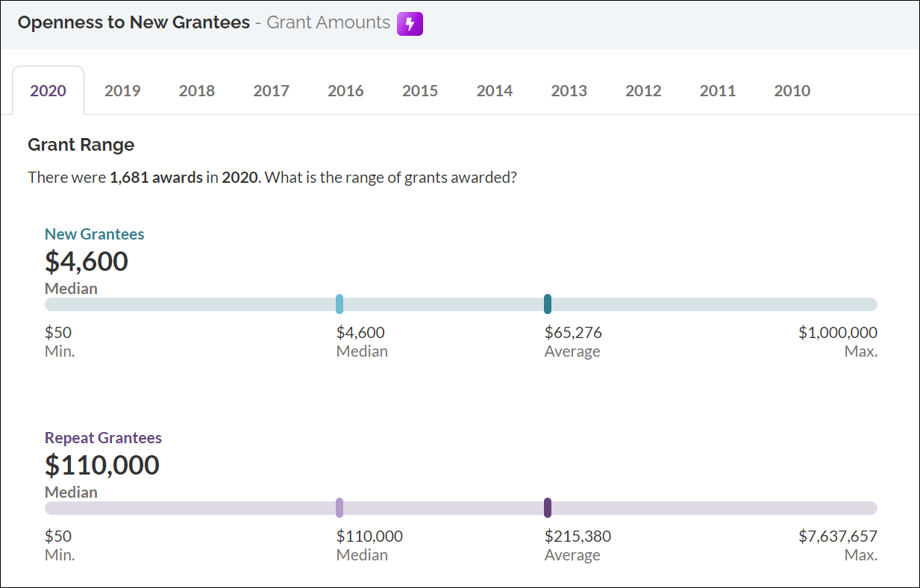Click the Repeat Grantees link
This screenshot has width=920, height=588.
[103, 437]
